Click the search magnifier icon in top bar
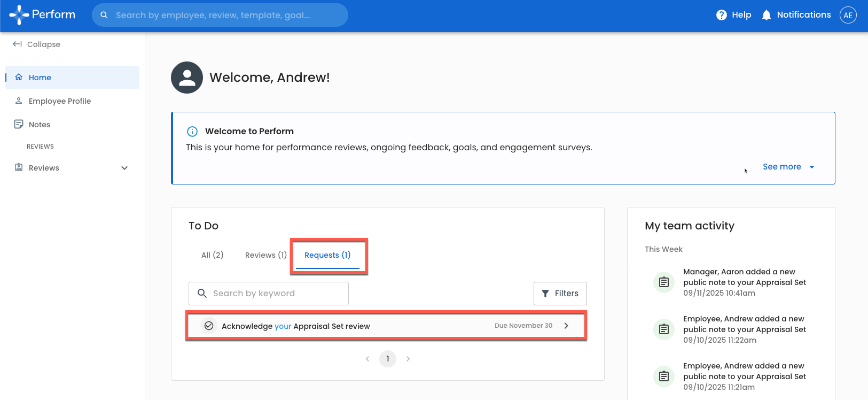This screenshot has height=400, width=868. 104,15
